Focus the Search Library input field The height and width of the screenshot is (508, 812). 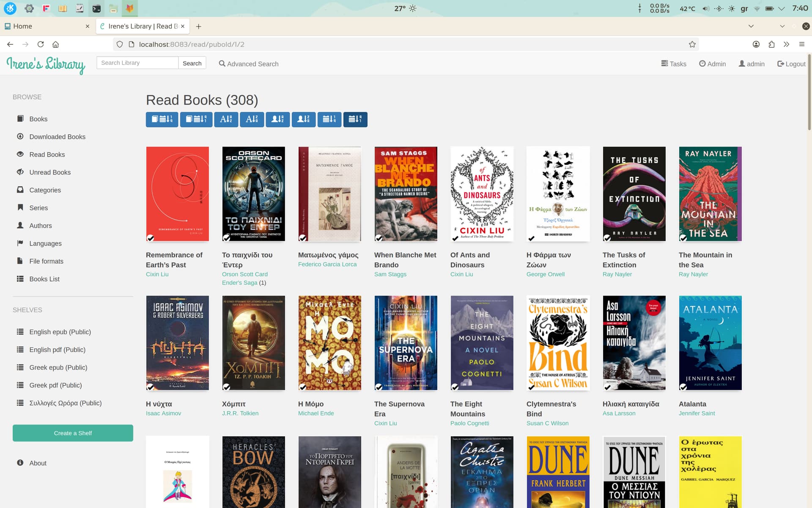[x=137, y=63]
